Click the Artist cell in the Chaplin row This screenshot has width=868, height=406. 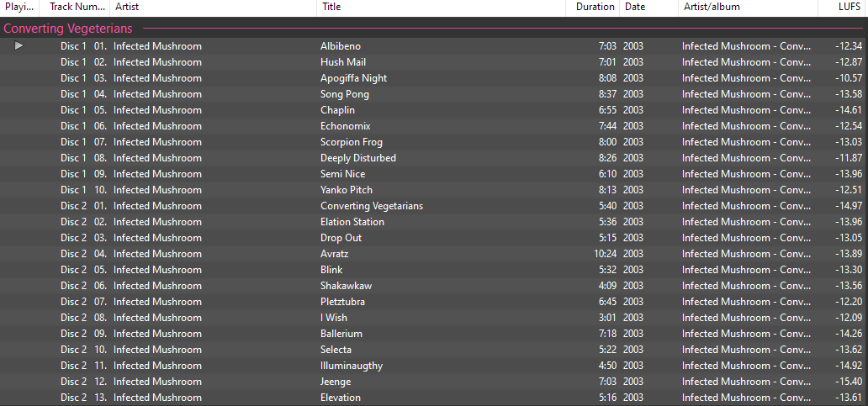point(158,110)
